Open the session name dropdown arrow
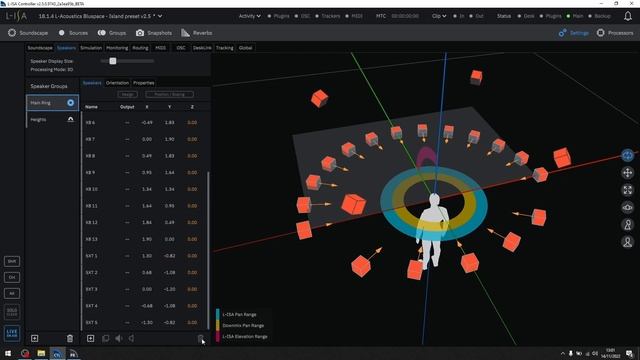Screen dimensions: 640x360 [x=160, y=16]
